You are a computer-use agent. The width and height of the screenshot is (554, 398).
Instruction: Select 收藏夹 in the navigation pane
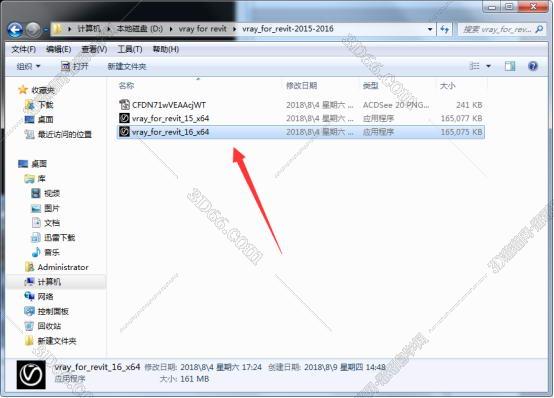pyautogui.click(x=43, y=90)
